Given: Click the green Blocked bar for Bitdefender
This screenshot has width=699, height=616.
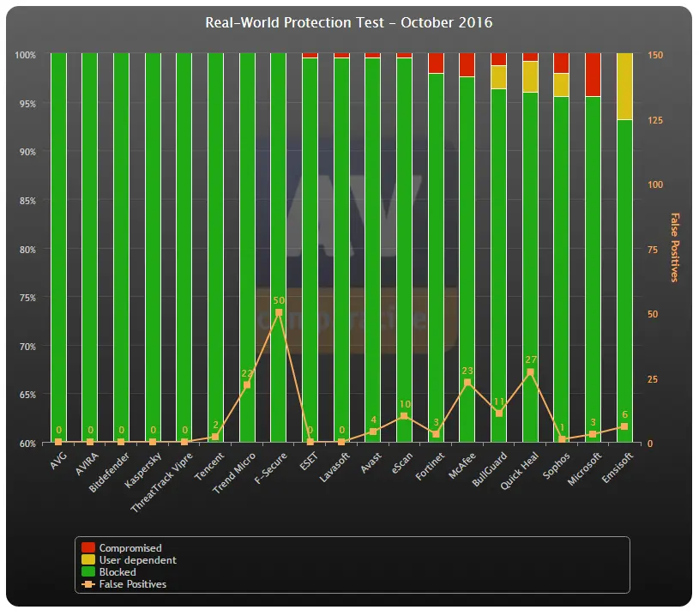Looking at the screenshot, I should pyautogui.click(x=121, y=248).
